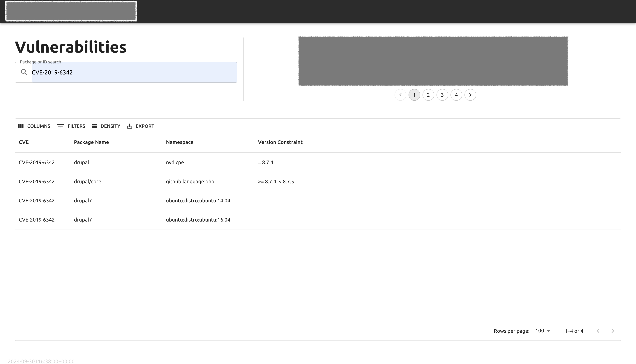Select drupal7 in the ubuntu 16.04 row
The height and width of the screenshot is (364, 636).
[83, 220]
